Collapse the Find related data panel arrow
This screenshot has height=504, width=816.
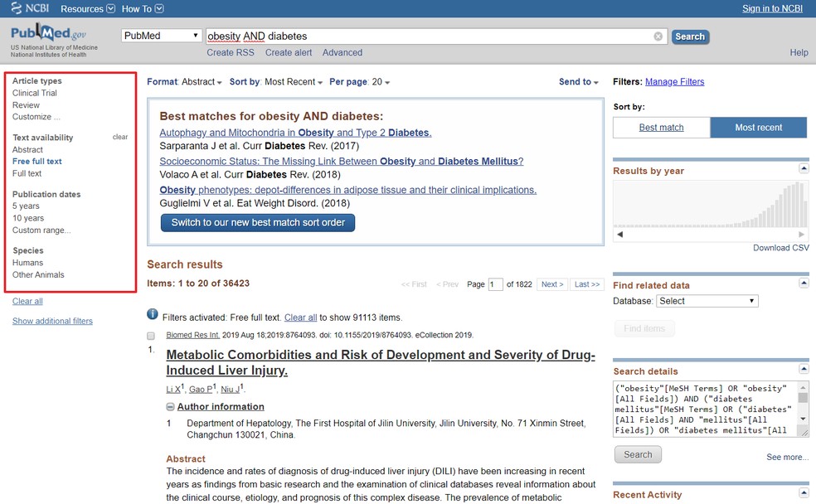[x=803, y=283]
